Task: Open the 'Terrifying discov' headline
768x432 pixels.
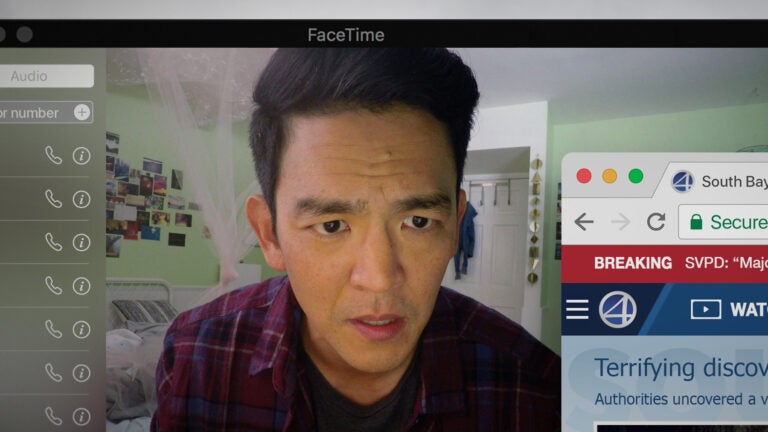Action: click(x=681, y=368)
